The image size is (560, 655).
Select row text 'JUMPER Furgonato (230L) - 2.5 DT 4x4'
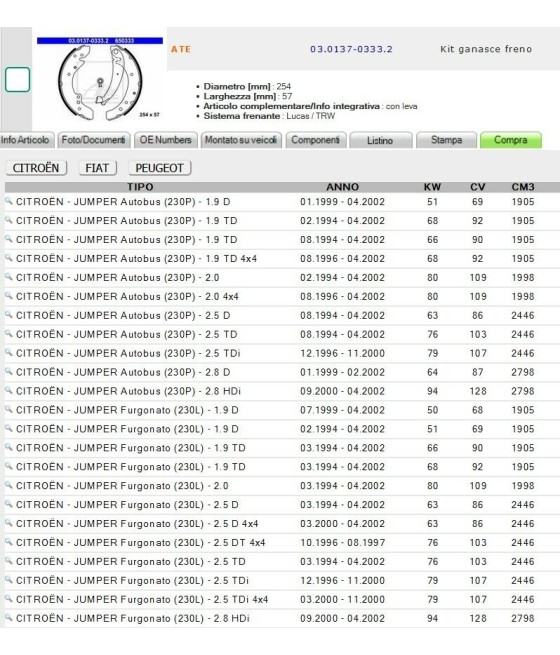[169, 543]
